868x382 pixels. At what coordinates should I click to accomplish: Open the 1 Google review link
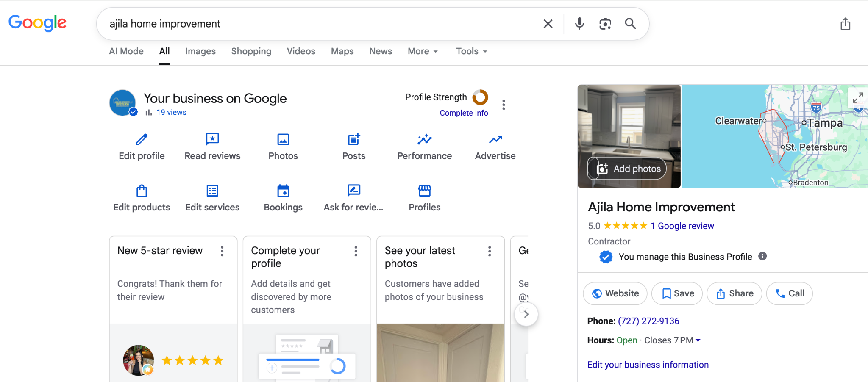point(682,226)
